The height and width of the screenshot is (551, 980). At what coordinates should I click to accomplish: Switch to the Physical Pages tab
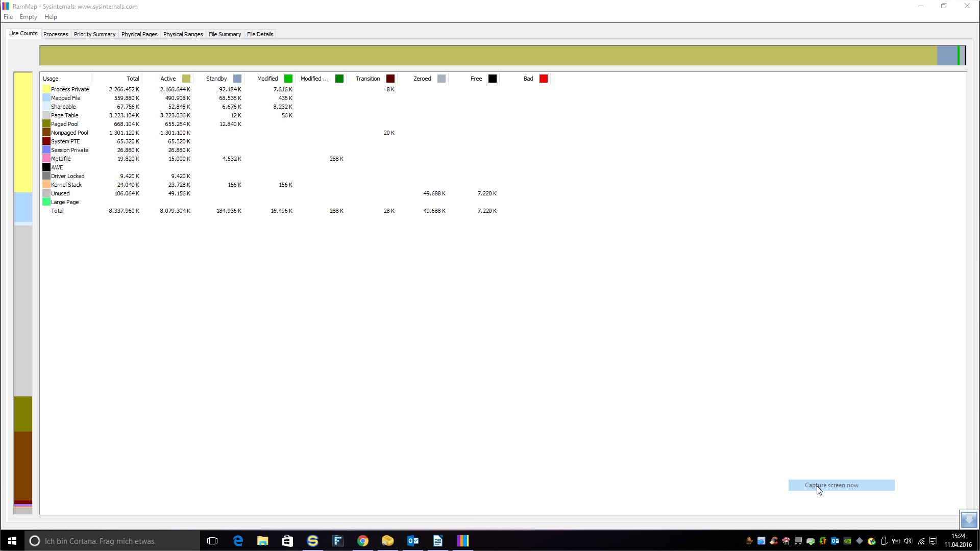[139, 34]
